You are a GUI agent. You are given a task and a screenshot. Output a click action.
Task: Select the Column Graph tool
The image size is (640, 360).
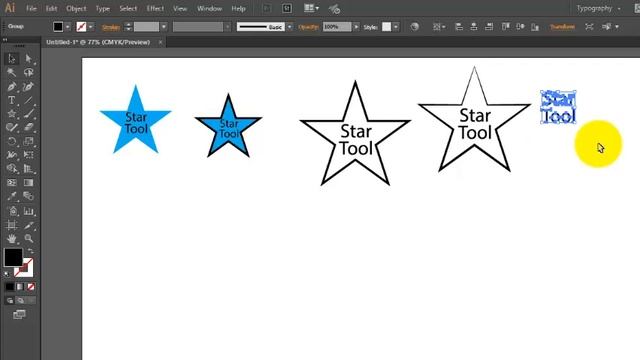(x=28, y=211)
